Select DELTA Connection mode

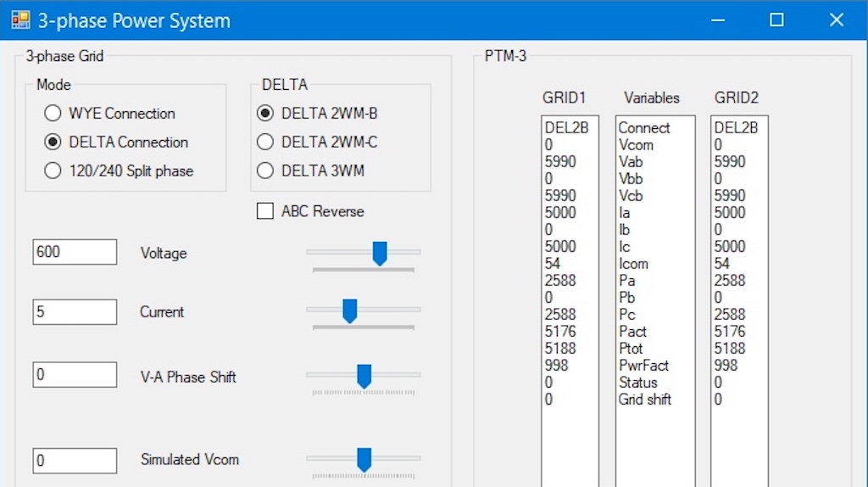tap(53, 143)
